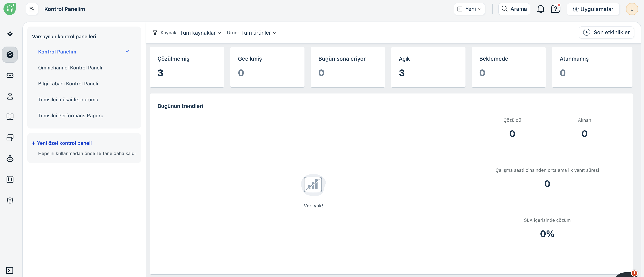This screenshot has height=277, width=644.
Task: Click the Veri yok! text
Action: coord(314,206)
